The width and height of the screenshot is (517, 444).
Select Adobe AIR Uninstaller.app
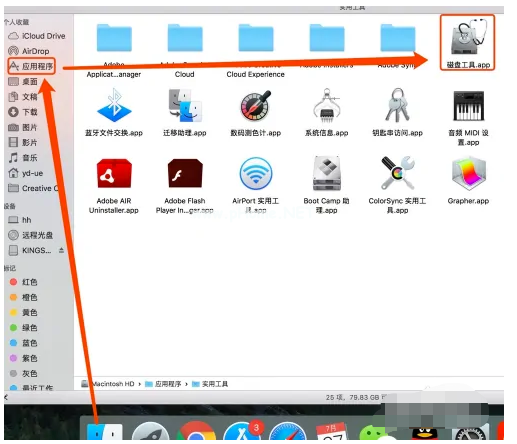tap(114, 173)
